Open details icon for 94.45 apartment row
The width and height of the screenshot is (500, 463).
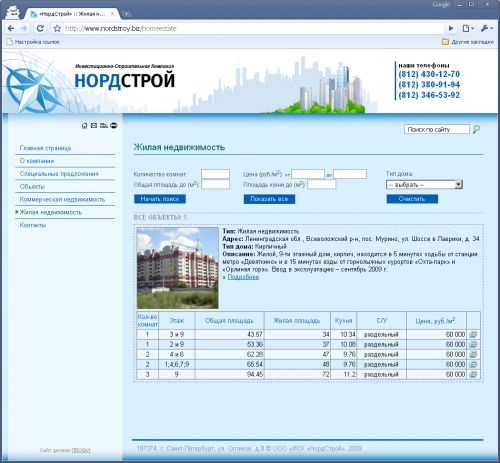(x=473, y=374)
